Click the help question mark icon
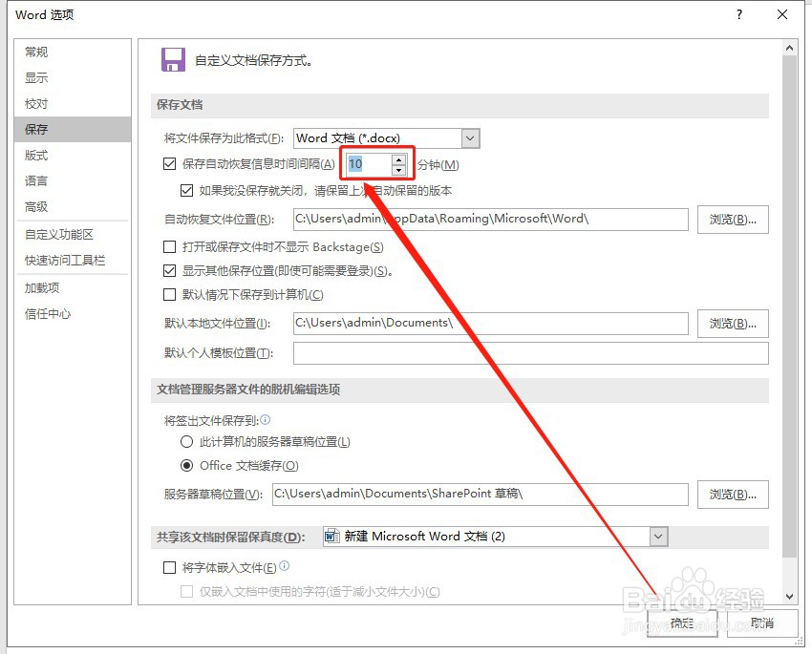The width and height of the screenshot is (812, 654). [x=739, y=14]
